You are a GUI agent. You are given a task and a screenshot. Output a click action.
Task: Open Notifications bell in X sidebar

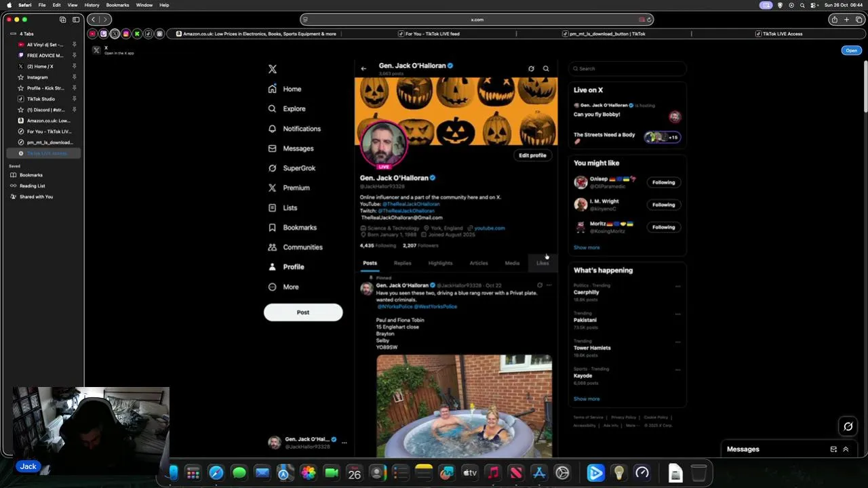tap(294, 129)
